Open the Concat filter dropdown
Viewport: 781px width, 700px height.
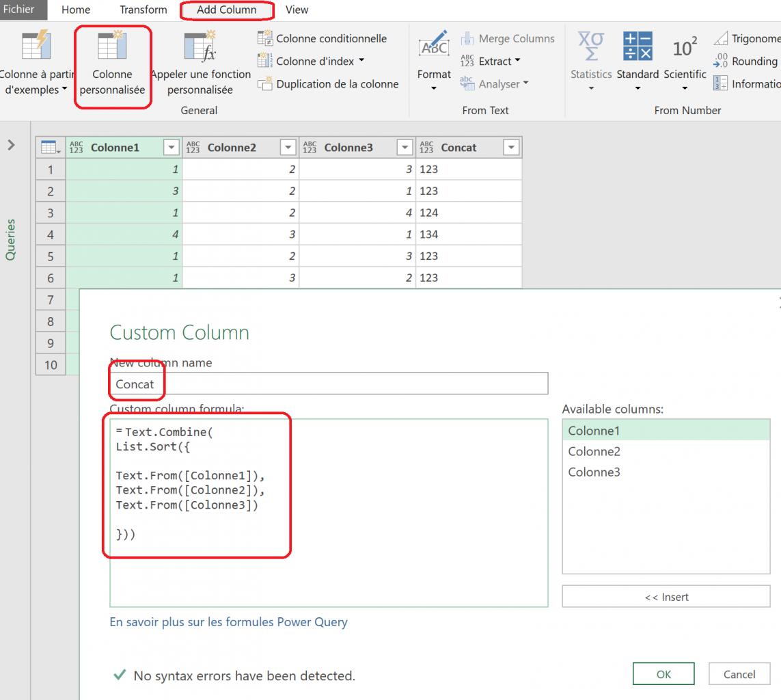coord(512,148)
